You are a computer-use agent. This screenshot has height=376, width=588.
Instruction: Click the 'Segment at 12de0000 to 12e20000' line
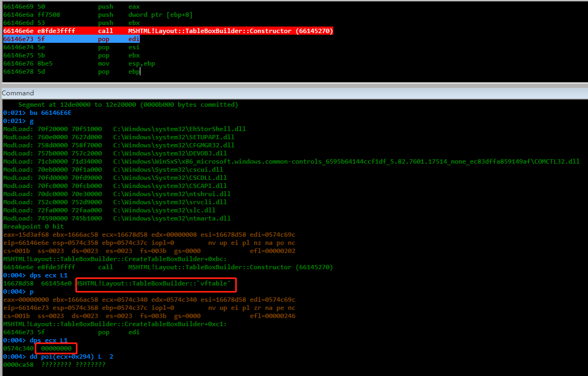128,105
